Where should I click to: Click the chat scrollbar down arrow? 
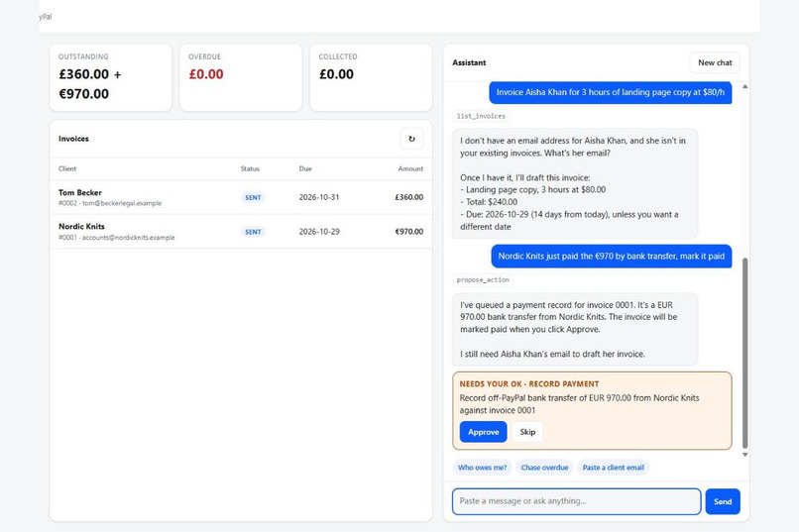click(x=745, y=455)
